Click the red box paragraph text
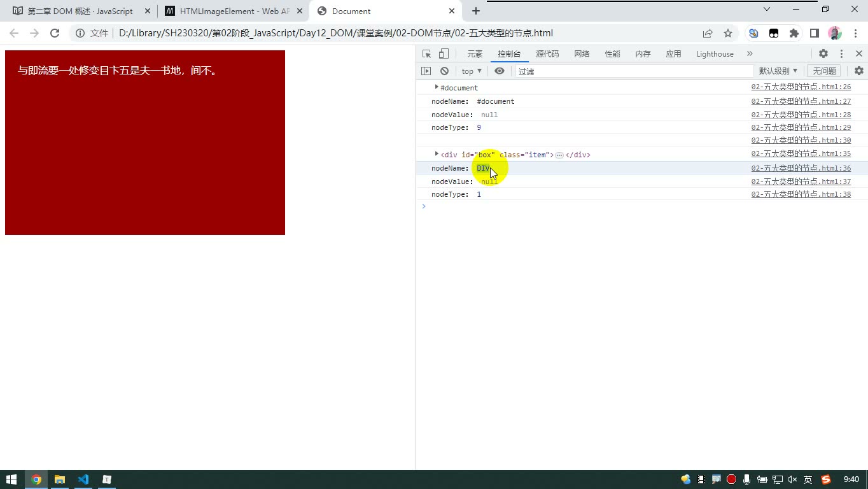Screen dimensions: 868x489 pyautogui.click(x=118, y=71)
